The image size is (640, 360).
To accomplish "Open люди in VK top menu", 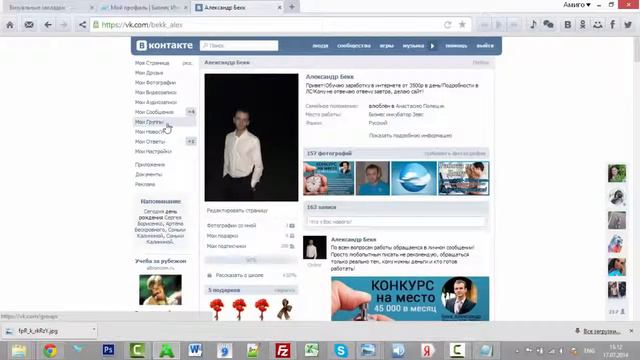I will pos(320,46).
